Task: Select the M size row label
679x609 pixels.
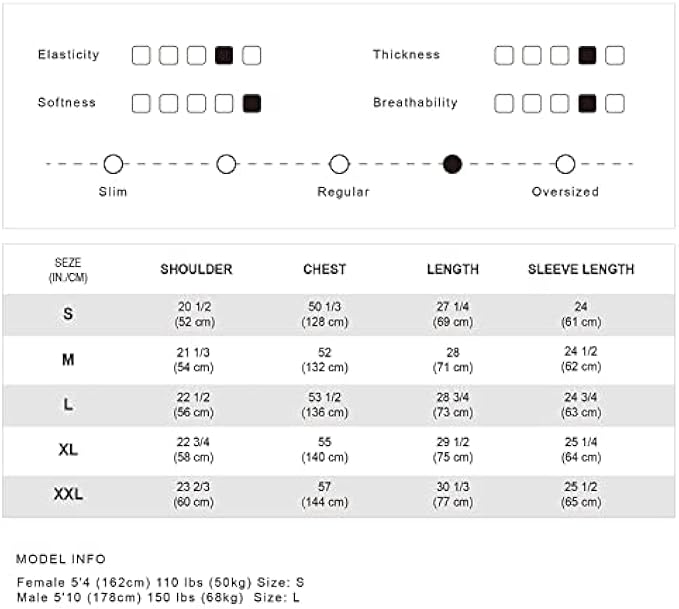Action: (x=68, y=359)
